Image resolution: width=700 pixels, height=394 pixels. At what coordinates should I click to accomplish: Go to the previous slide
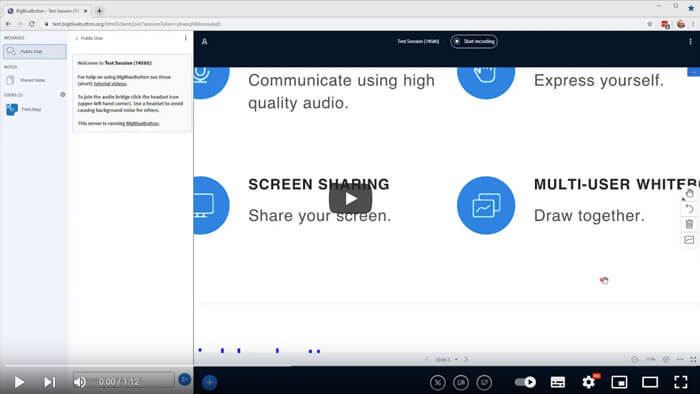(426, 359)
